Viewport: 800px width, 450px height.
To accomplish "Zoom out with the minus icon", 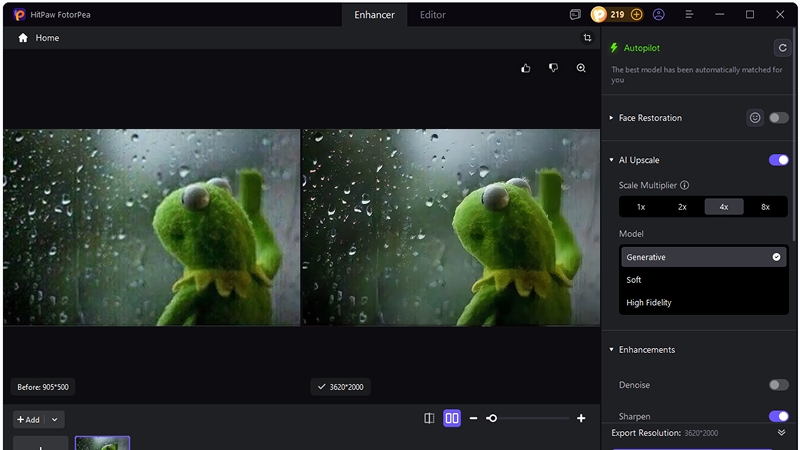I will 473,418.
